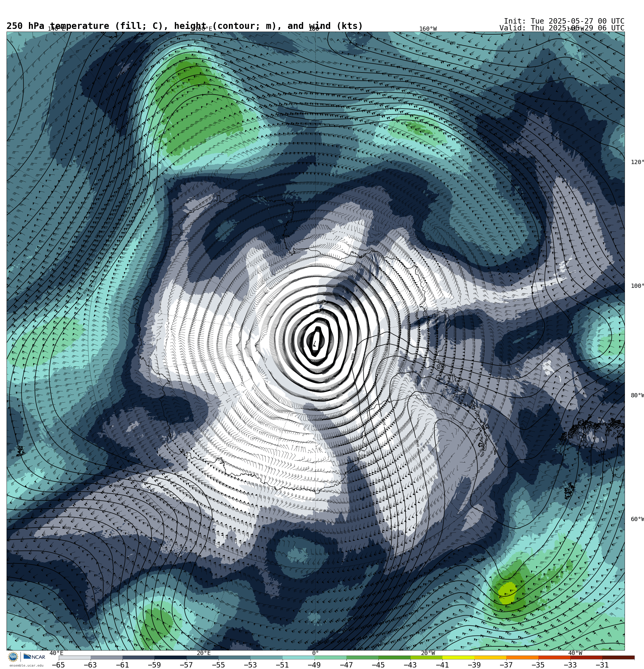The image size is (644, 669).
Task: Pick the red-orange swatch between -35 and -33
Action: point(555,657)
